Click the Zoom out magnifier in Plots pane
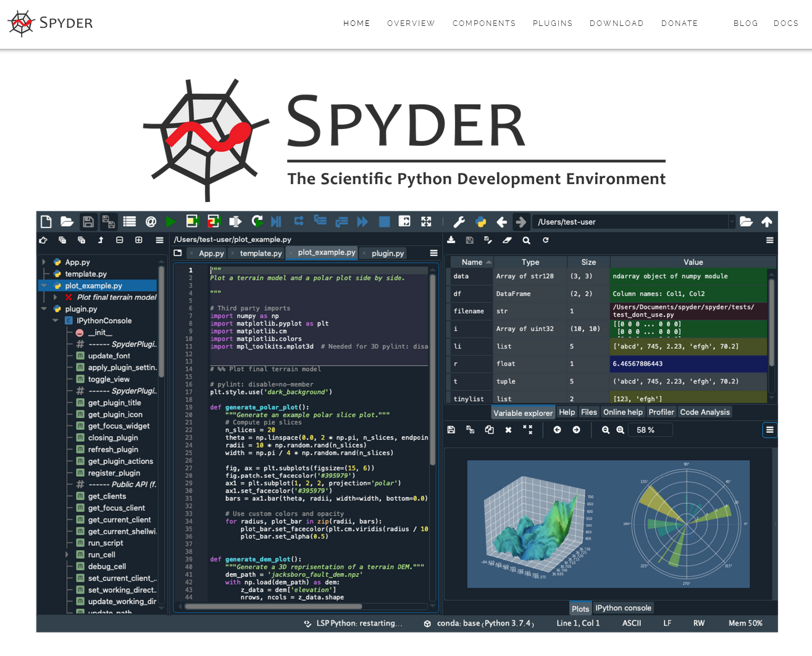 (606, 430)
